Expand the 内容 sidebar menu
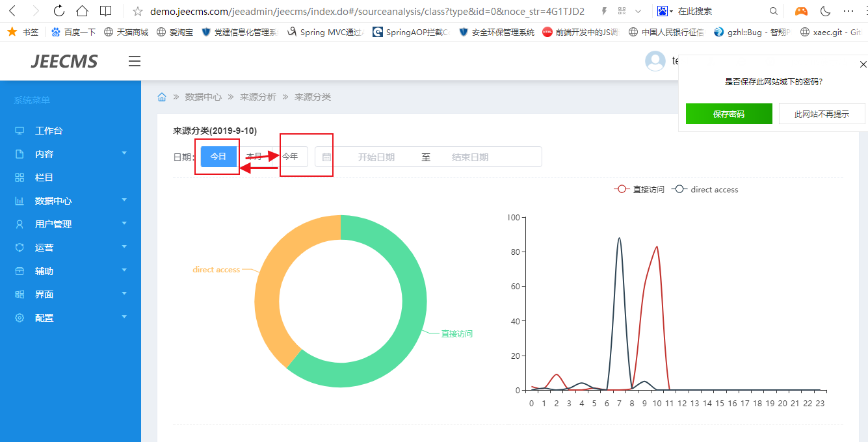 (x=70, y=154)
